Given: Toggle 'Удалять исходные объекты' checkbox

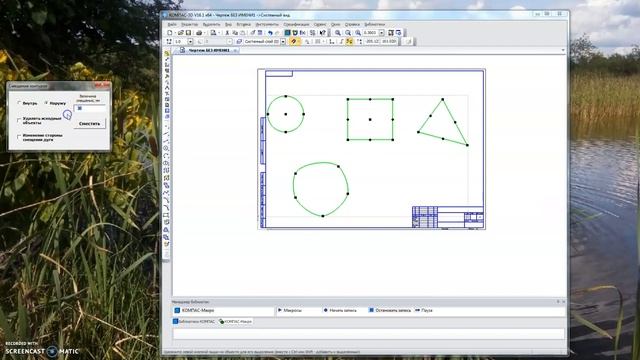Looking at the screenshot, I should tap(19, 120).
